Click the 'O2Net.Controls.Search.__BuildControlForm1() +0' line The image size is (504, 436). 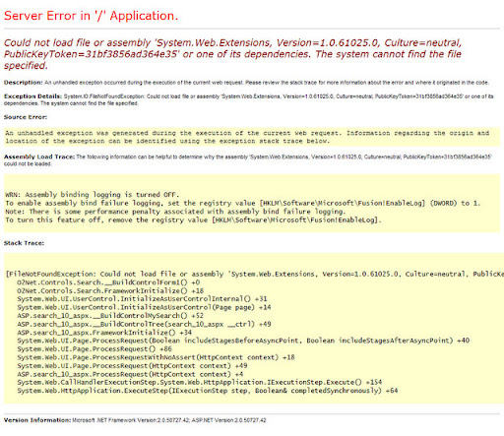(x=108, y=282)
